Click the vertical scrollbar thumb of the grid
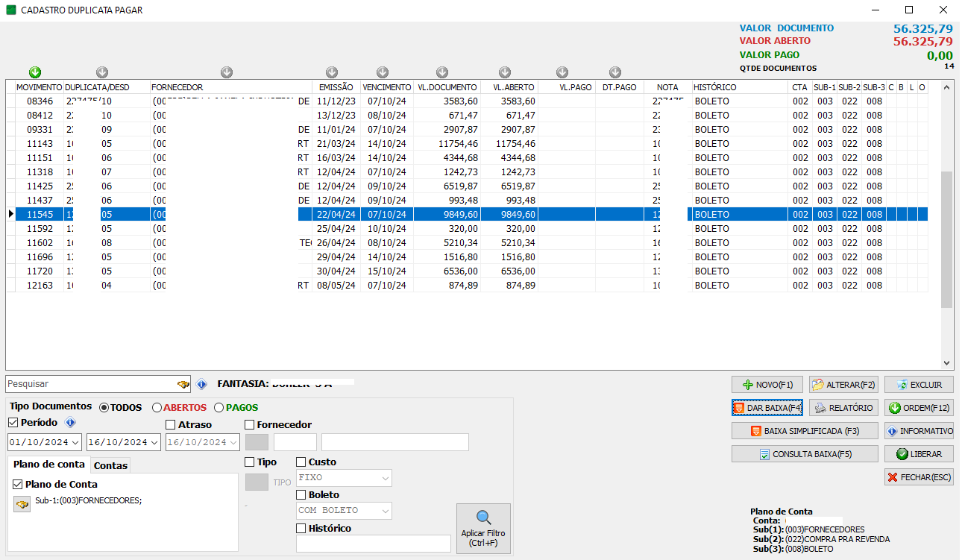 click(947, 239)
